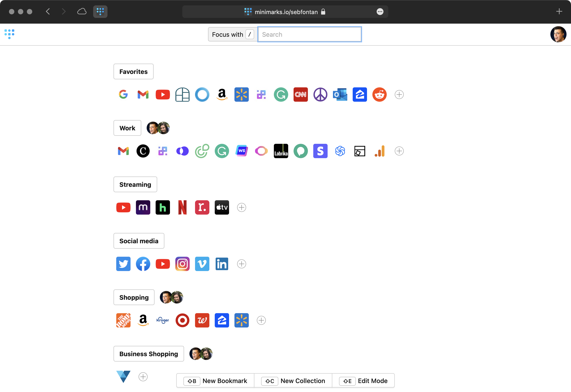Viewport: 571px width, 392px height.
Task: Open LinkedIn bookmark in Social media
Action: (222, 264)
